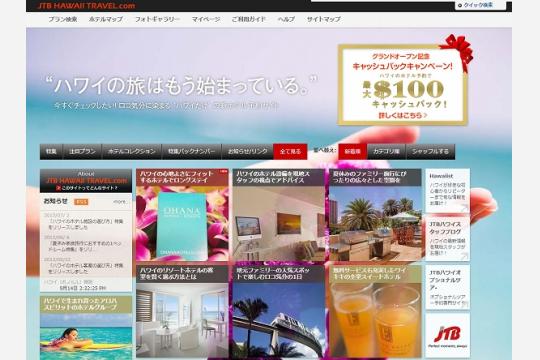Open the ホテルマップ nav item

[x=106, y=19]
